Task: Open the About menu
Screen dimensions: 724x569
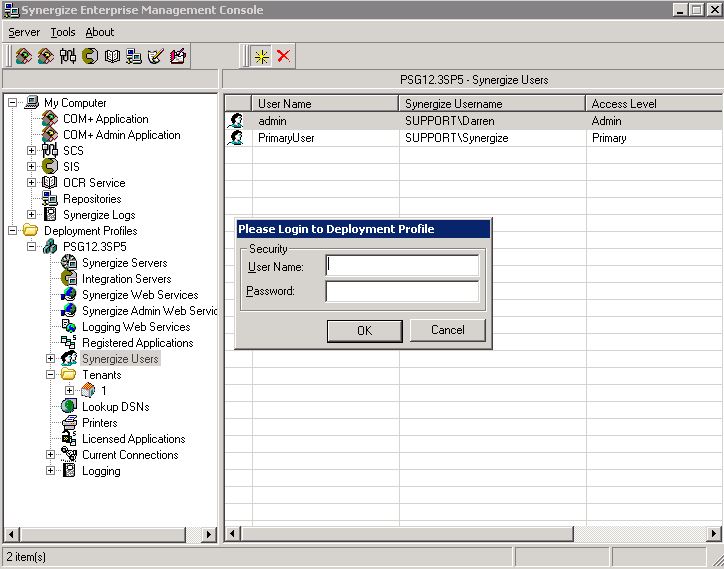Action: click(x=100, y=32)
